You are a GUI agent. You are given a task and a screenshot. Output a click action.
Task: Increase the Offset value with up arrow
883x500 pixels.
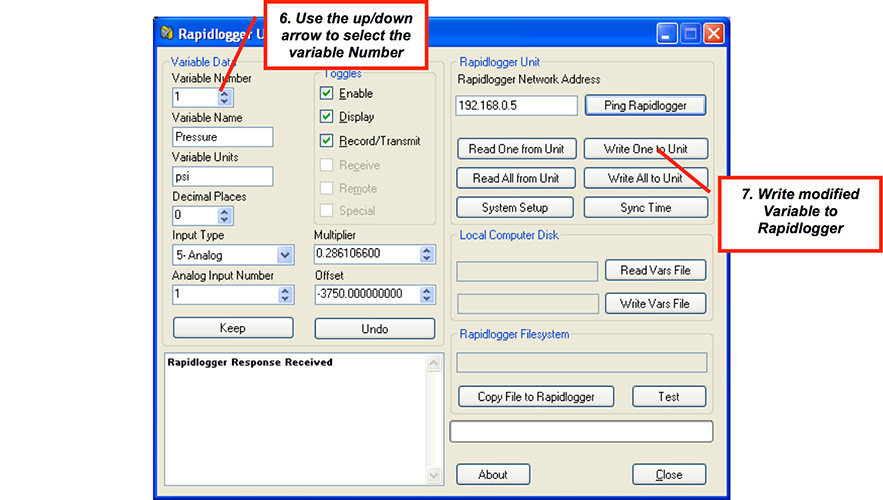pos(427,291)
